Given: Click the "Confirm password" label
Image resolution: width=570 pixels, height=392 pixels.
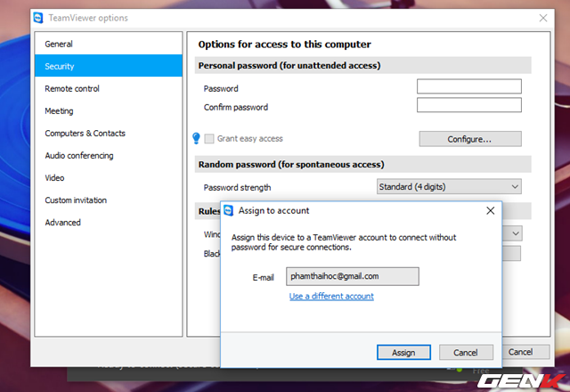Looking at the screenshot, I should pyautogui.click(x=235, y=107).
